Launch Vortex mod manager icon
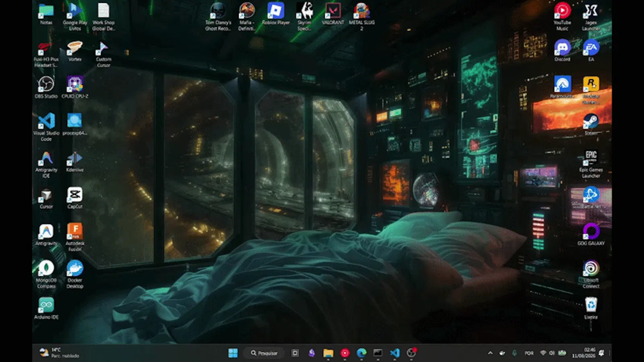This screenshot has height=362, width=644. (75, 50)
